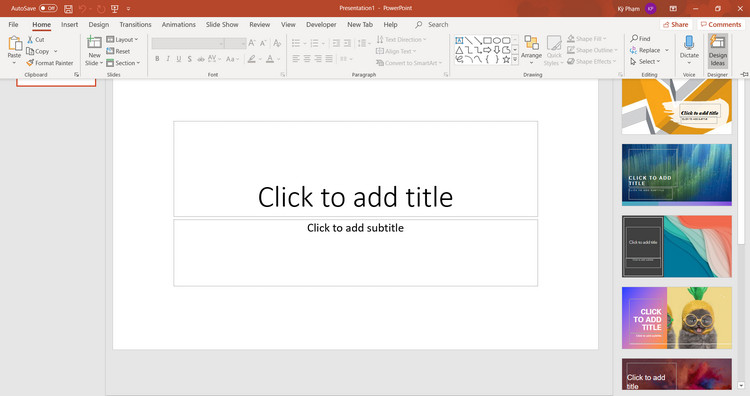Switch to the Animations tab
The image size is (750, 396).
178,24
